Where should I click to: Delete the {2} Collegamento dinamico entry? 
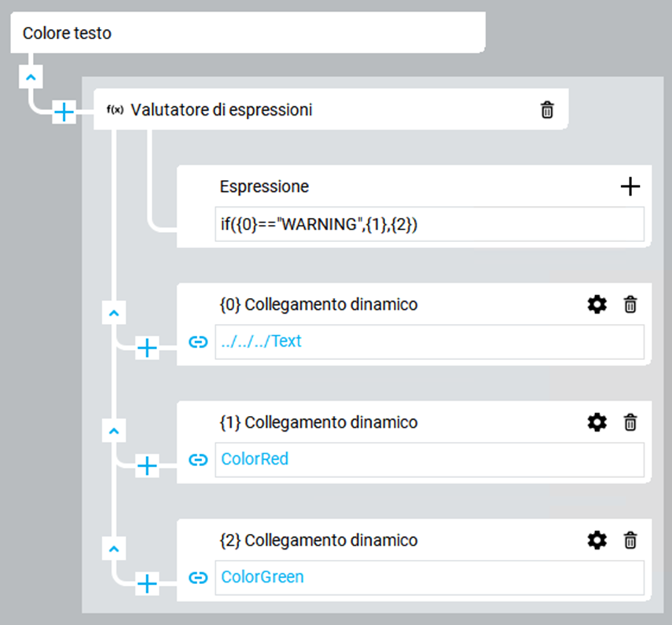630,540
